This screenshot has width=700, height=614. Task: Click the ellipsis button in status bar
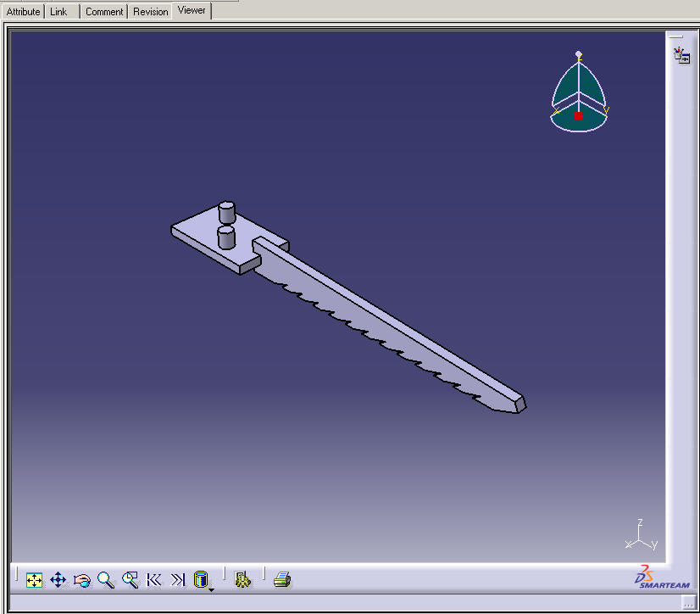(x=688, y=603)
